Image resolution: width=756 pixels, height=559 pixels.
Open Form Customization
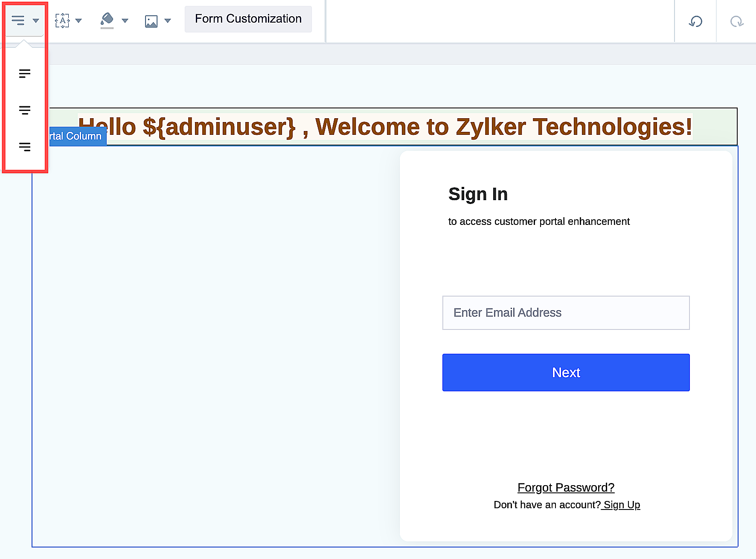pos(248,19)
